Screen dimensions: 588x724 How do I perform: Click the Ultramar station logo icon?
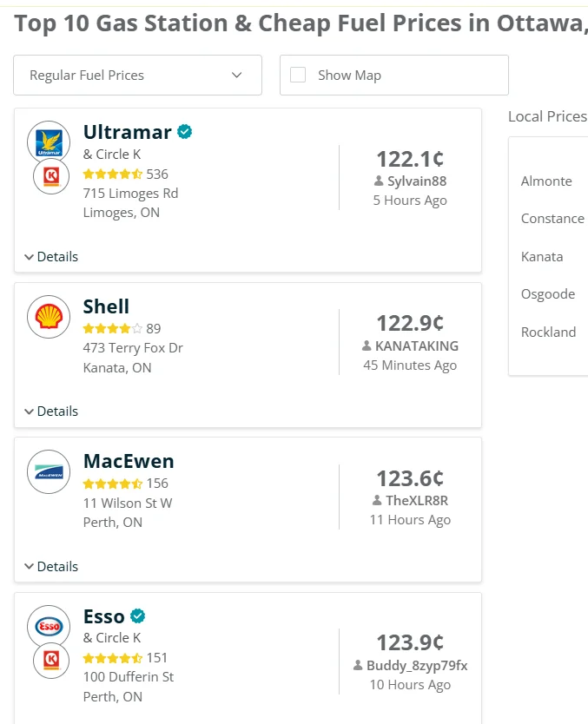[x=49, y=142]
